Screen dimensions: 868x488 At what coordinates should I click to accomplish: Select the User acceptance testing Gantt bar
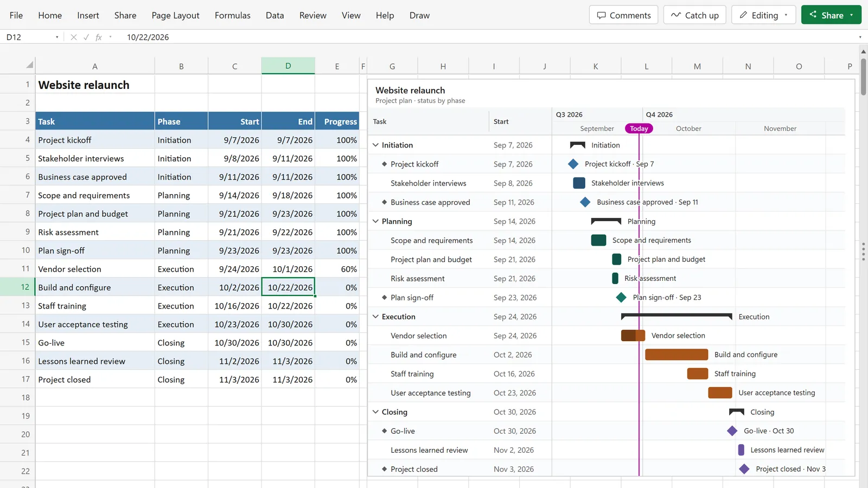[720, 393]
